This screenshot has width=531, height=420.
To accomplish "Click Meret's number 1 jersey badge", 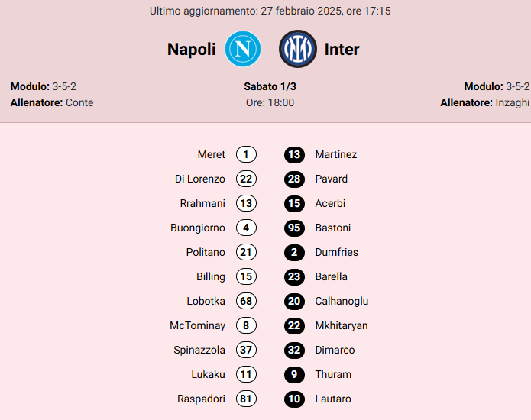I will click(246, 154).
